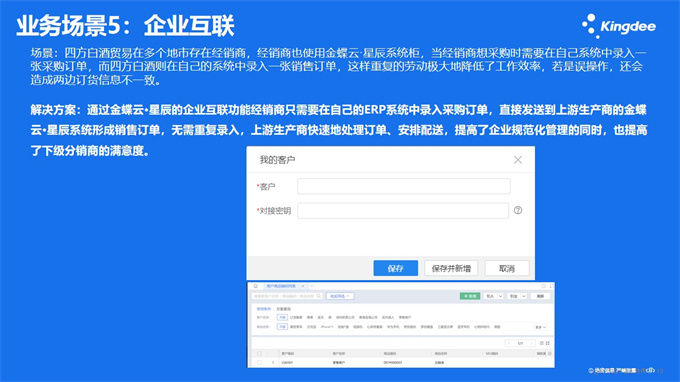The width and height of the screenshot is (680, 382).
Task: Open the help icon beside 对接密钥
Action: coord(518,210)
